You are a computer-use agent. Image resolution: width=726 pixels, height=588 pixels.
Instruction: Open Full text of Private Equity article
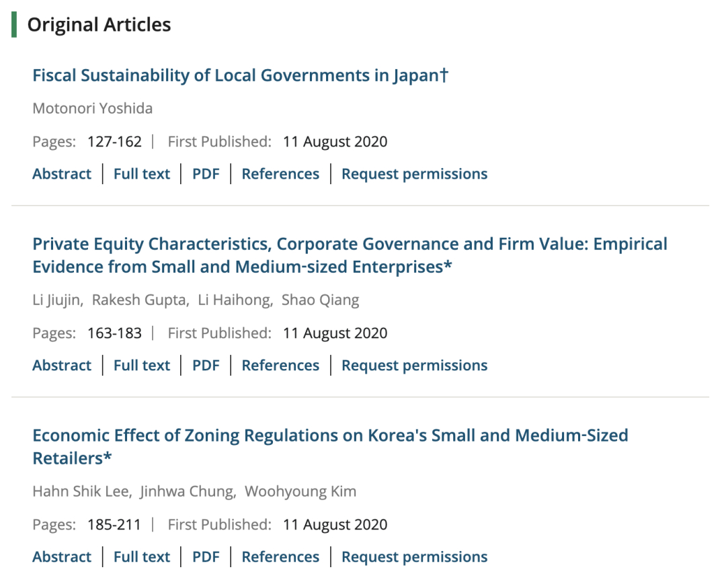[x=142, y=366]
